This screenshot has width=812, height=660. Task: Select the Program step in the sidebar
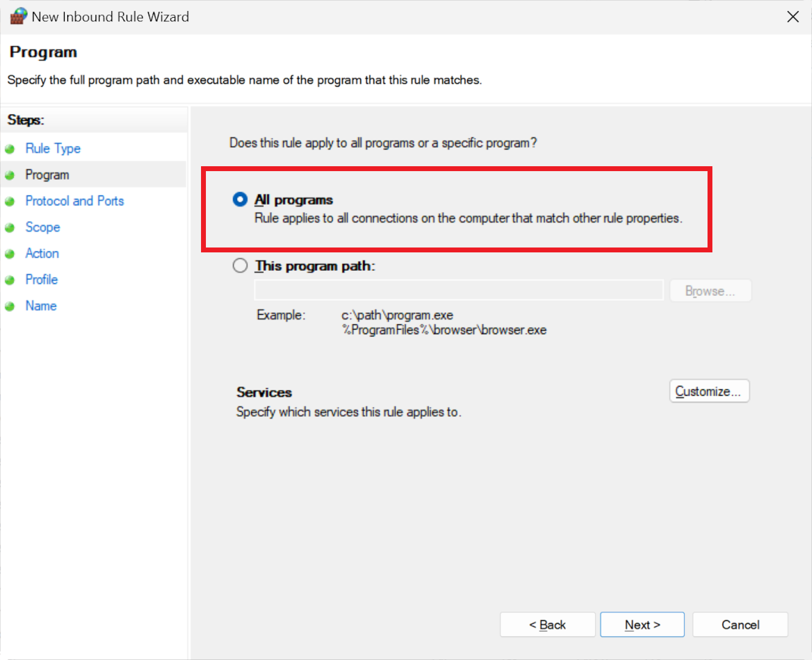point(47,175)
